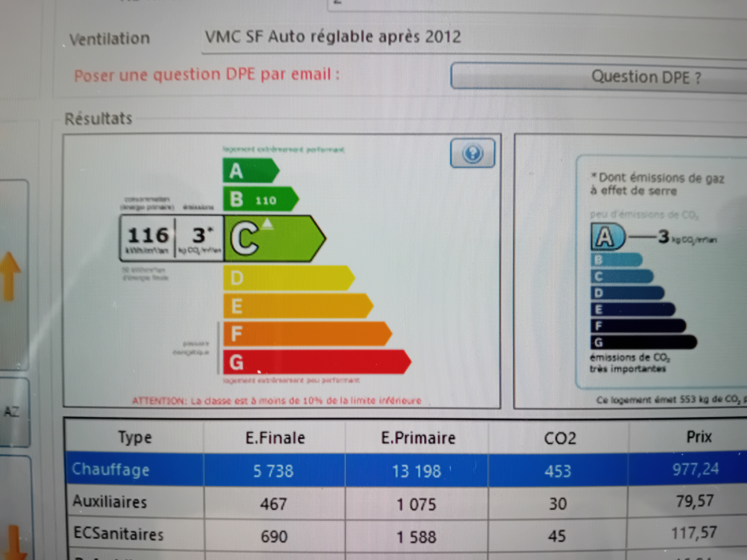747x560 pixels.
Task: Click the Poser une question DPE par email label
Action: pyautogui.click(x=207, y=75)
